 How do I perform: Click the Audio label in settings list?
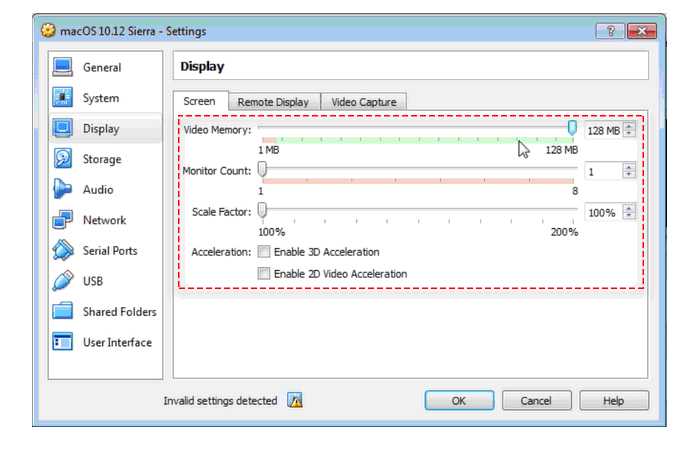[98, 189]
